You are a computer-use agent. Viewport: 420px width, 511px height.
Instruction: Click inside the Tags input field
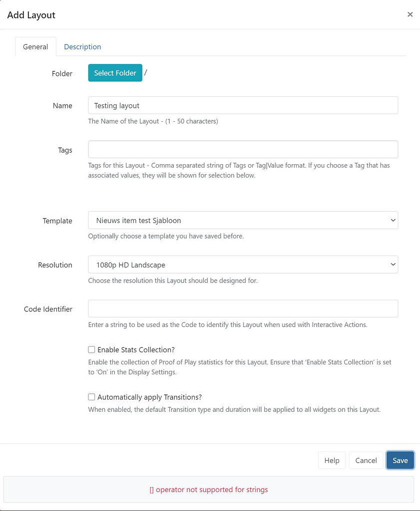click(x=243, y=149)
